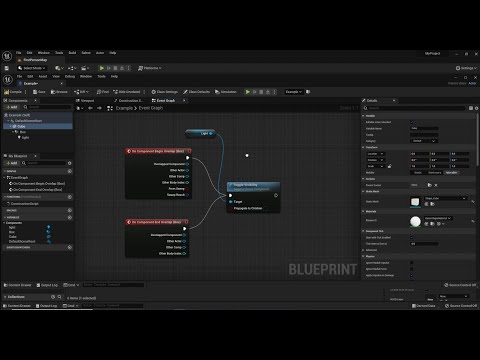Add a new variable with VARIABLES plus icon

click(x=70, y=217)
